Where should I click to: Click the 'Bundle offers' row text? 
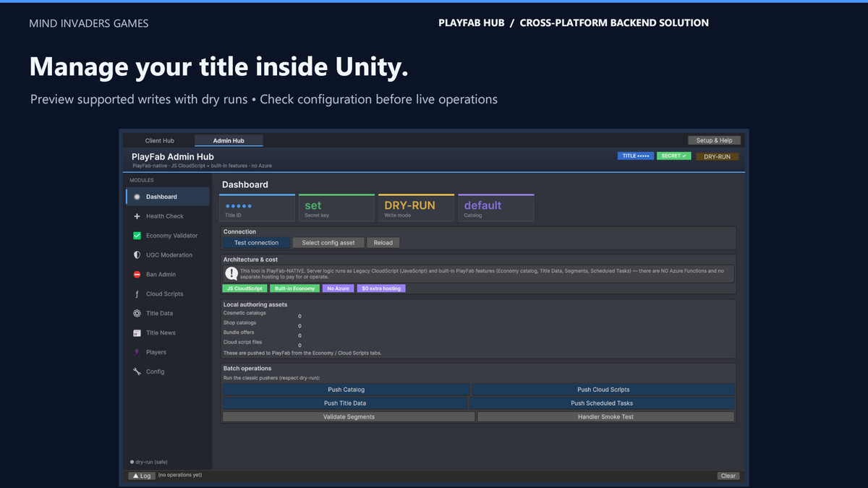click(x=239, y=333)
